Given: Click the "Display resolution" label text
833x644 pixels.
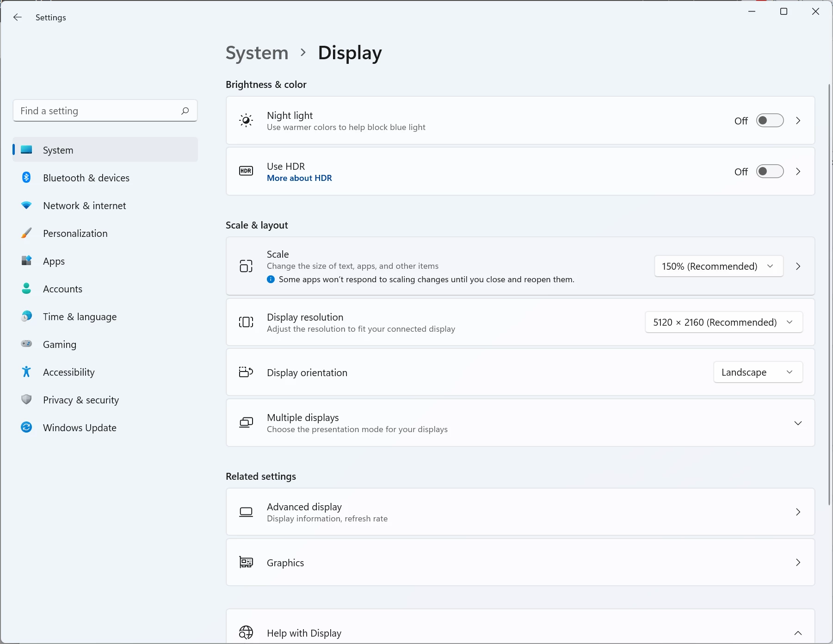Looking at the screenshot, I should click(x=305, y=317).
